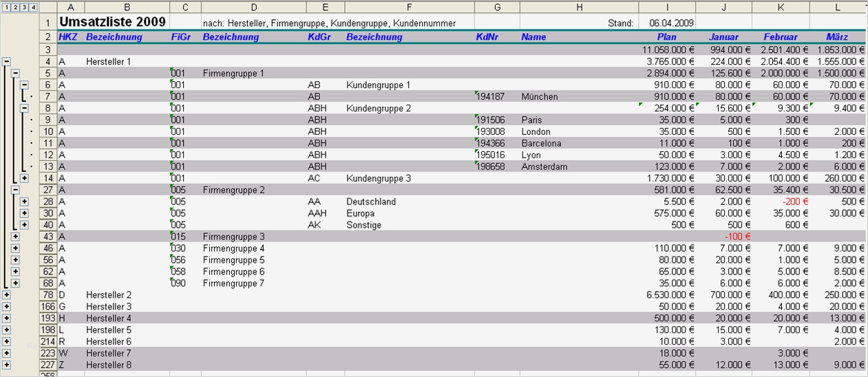The image size is (868, 377).
Task: Expand the Firmengruppe 3 group in row 43
Action: [x=15, y=237]
